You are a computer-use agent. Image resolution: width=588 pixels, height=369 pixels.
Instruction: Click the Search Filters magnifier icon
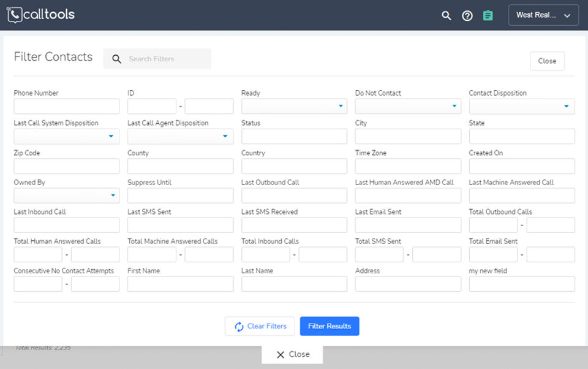tap(116, 59)
